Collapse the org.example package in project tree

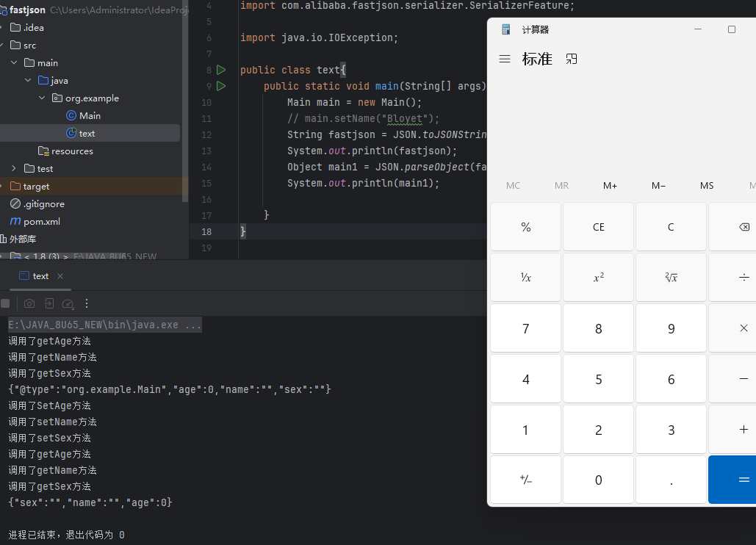tap(41, 98)
